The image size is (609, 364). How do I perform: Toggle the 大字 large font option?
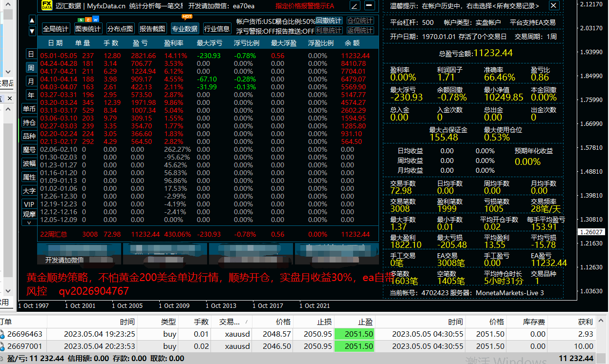pos(29,191)
